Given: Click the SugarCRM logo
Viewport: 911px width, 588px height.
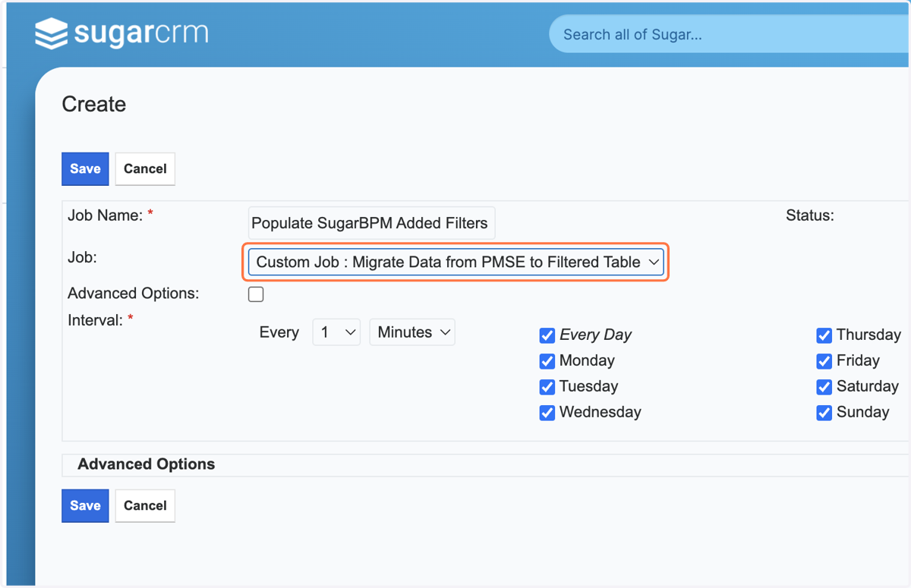Looking at the screenshot, I should pyautogui.click(x=121, y=34).
